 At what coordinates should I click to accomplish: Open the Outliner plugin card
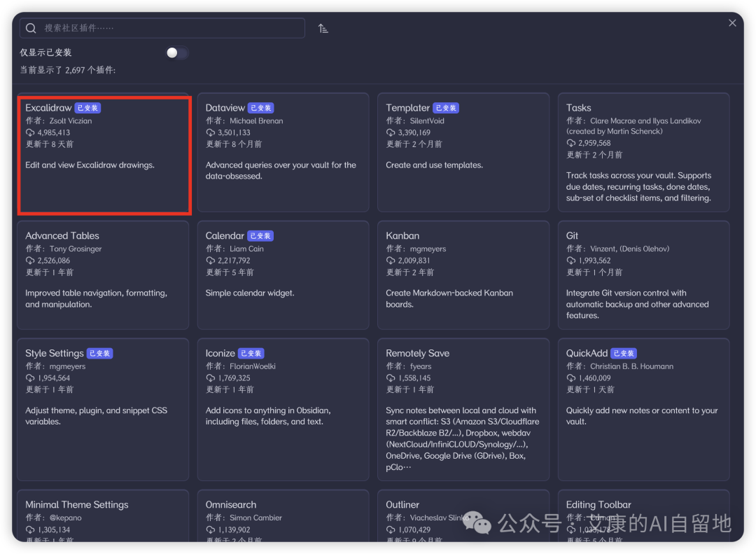tap(463, 515)
